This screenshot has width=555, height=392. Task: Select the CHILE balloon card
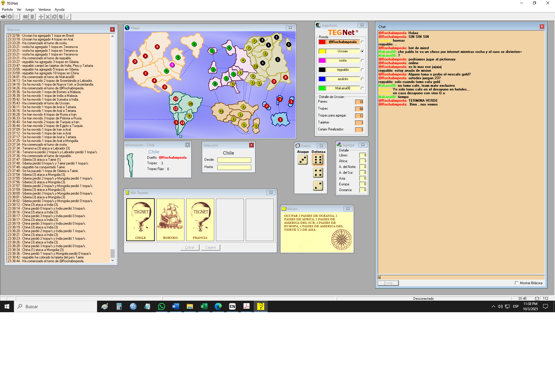pyautogui.click(x=140, y=219)
